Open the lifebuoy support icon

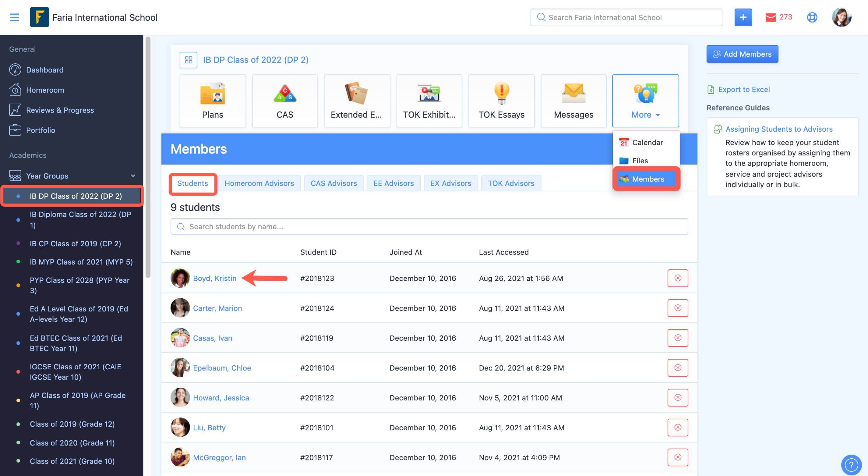tap(812, 17)
